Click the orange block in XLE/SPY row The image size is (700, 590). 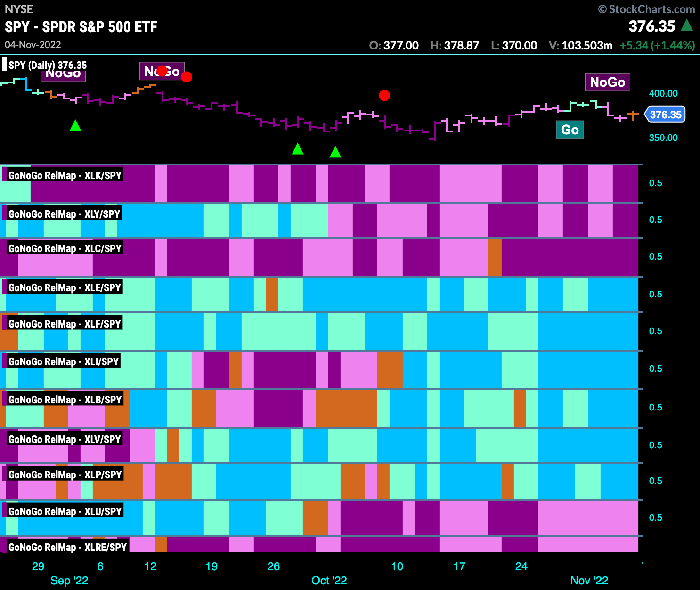tap(272, 295)
